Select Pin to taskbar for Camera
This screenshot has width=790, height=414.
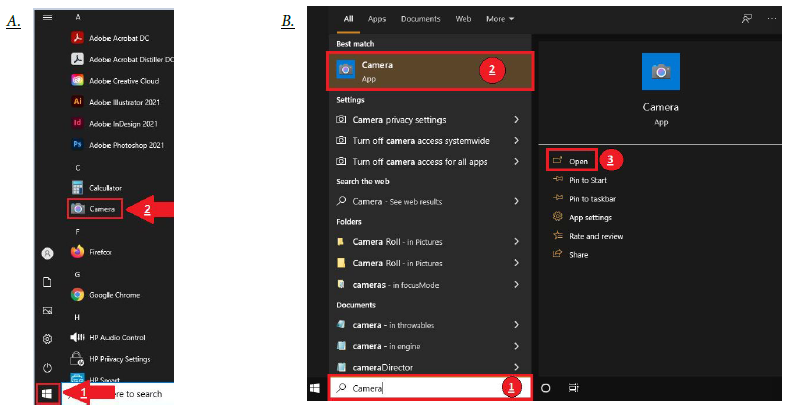point(591,198)
